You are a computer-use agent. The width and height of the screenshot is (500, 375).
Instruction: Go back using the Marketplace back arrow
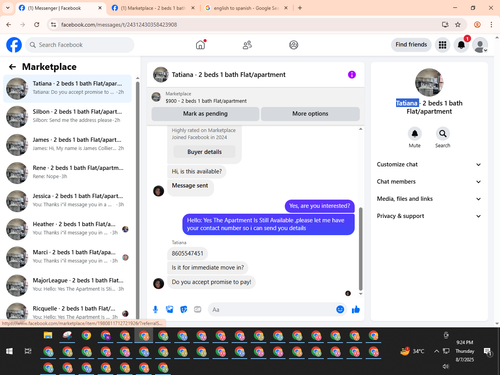pyautogui.click(x=12, y=67)
